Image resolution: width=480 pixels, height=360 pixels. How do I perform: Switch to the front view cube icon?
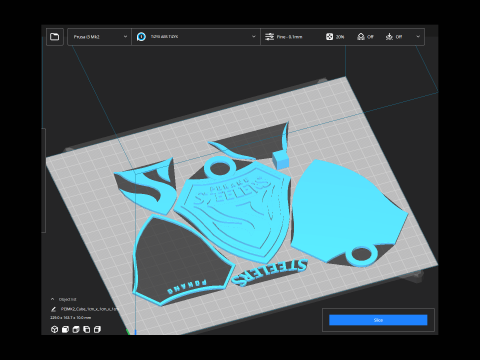click(65, 330)
